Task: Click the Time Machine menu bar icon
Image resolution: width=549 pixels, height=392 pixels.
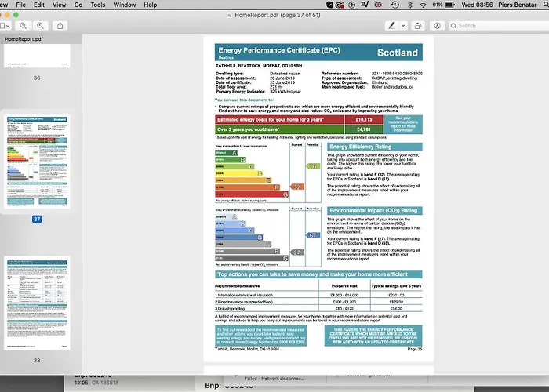Action: coord(395,5)
